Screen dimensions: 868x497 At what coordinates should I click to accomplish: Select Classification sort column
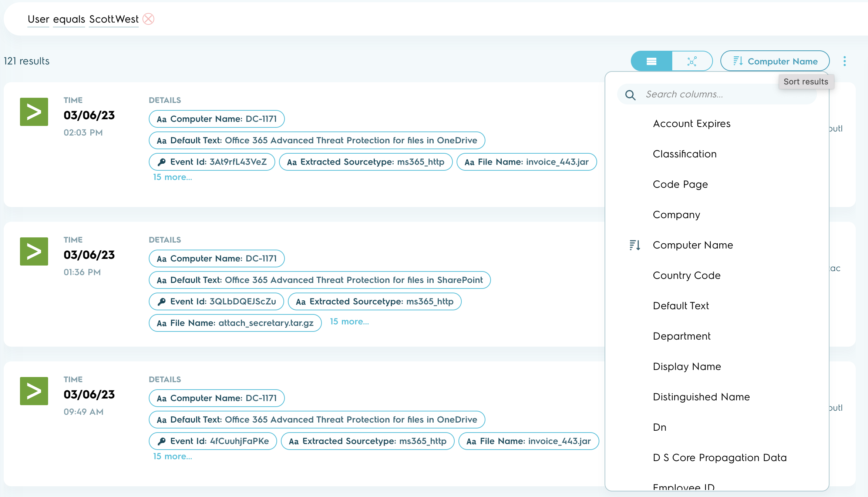[684, 154]
